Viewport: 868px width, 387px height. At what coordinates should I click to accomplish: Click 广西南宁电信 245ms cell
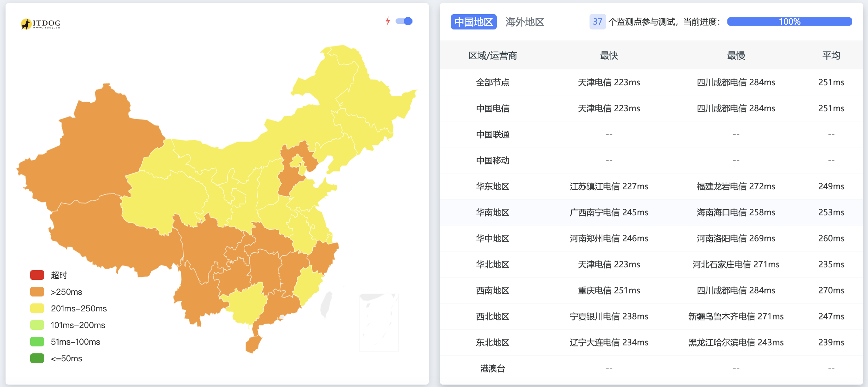coord(609,212)
